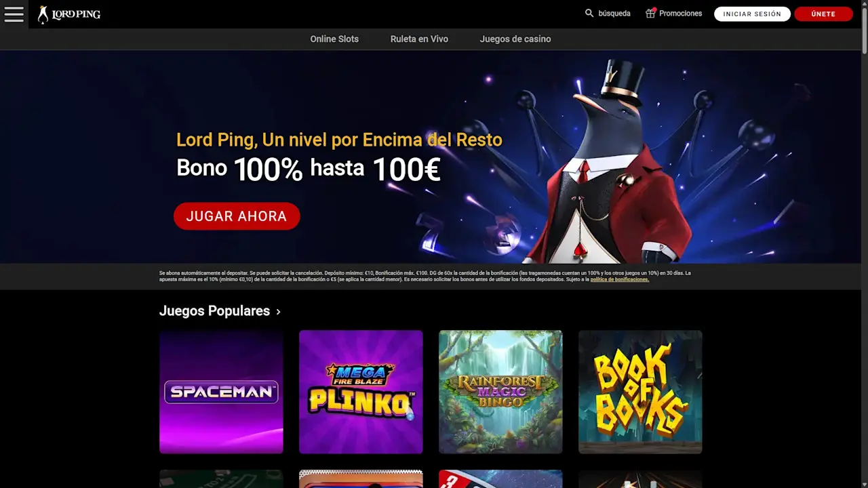Viewport: 868px width, 488px height.
Task: Open the Book of Books game
Action: [x=640, y=392]
